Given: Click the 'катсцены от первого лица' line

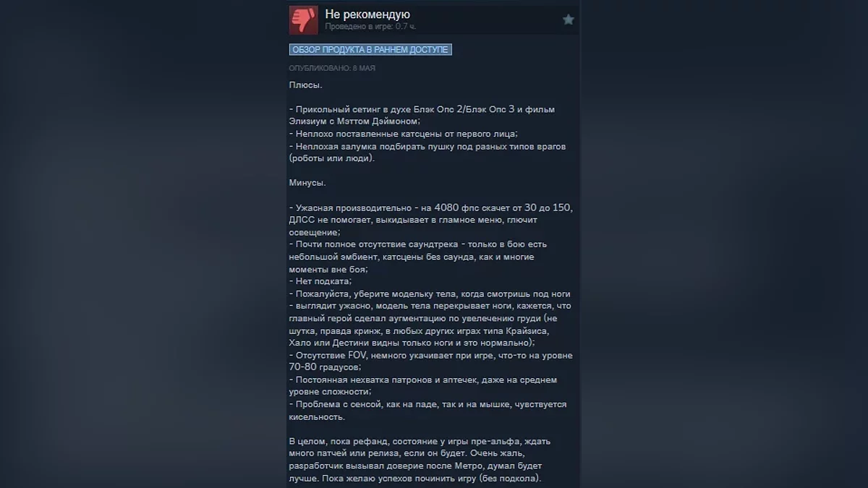Looking at the screenshot, I should [x=403, y=134].
